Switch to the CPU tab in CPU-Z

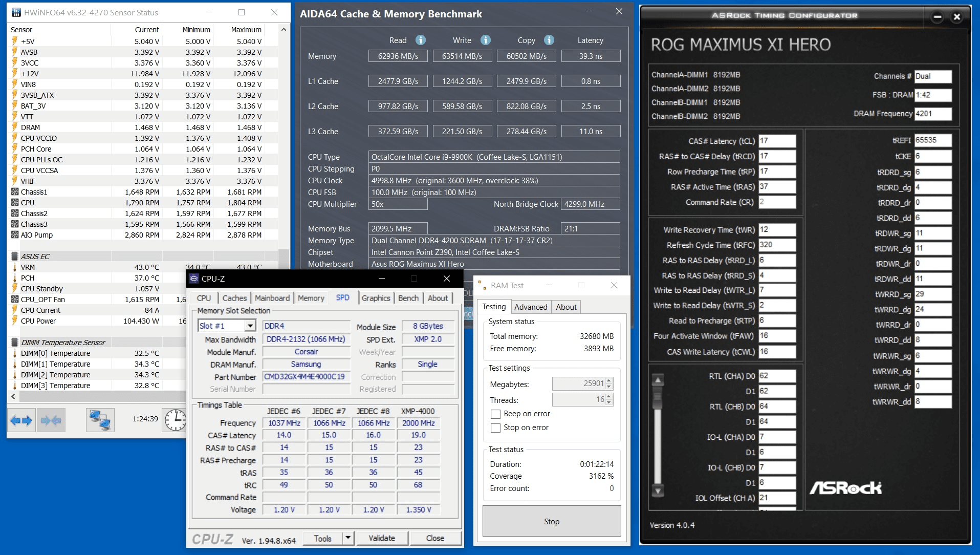coord(204,298)
